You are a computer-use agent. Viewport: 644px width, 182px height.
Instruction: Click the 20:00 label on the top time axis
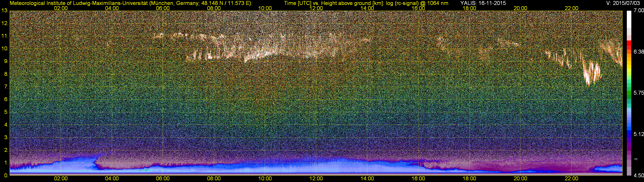pyautogui.click(x=521, y=8)
